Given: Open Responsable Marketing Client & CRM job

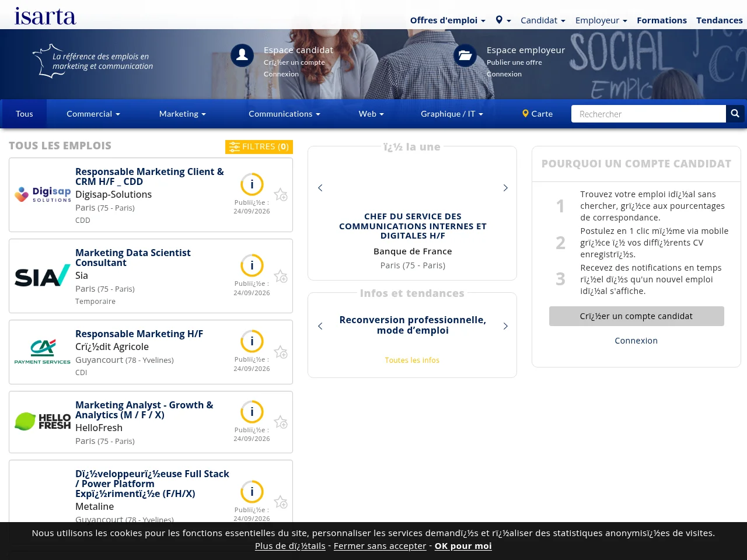Looking at the screenshot, I should [x=149, y=177].
